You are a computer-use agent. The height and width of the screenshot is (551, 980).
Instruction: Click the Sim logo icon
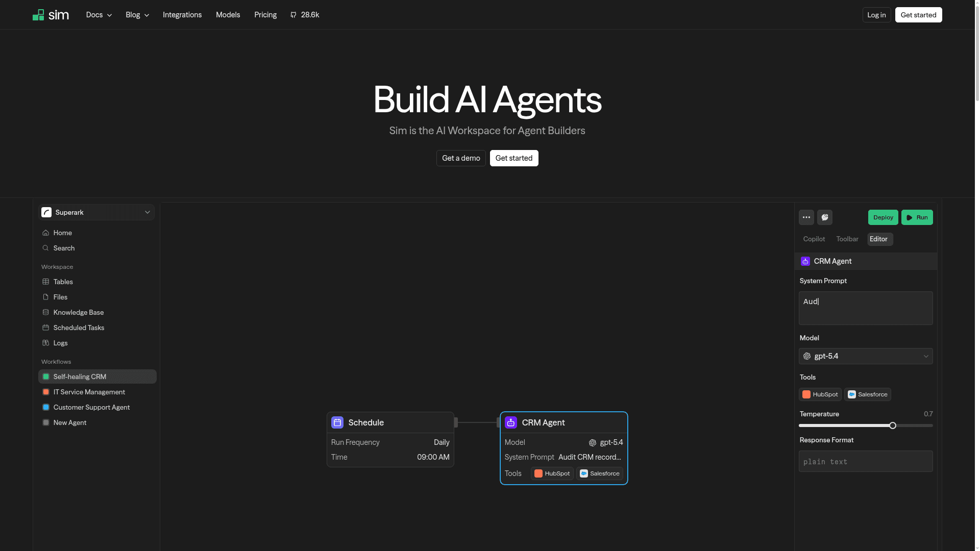38,15
